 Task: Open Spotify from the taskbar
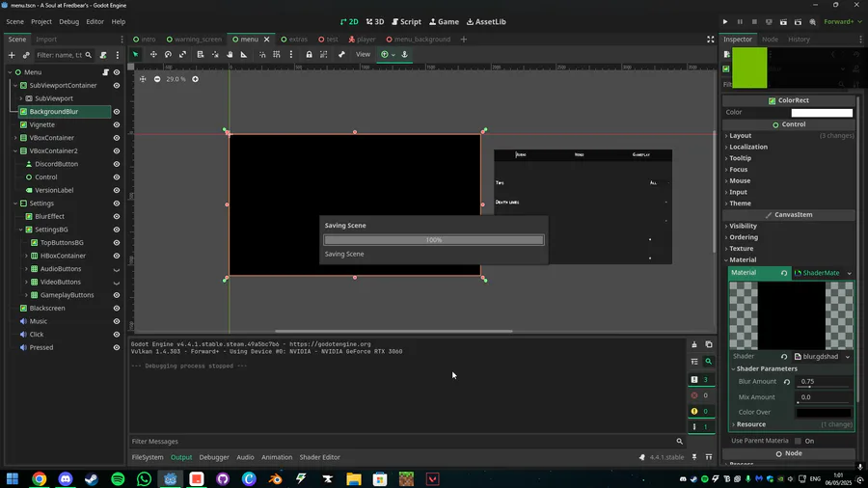coord(118,478)
